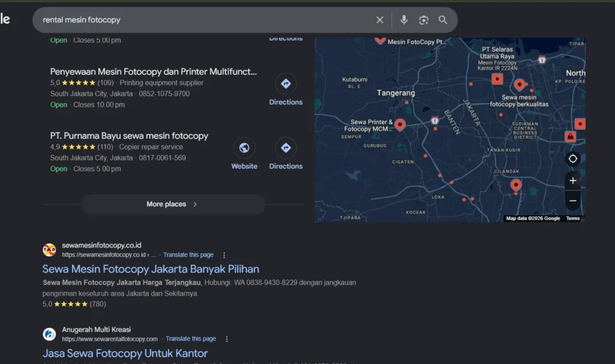Open more options for Anugerah Multi Kreasi result
This screenshot has width=615, height=364.
click(226, 339)
